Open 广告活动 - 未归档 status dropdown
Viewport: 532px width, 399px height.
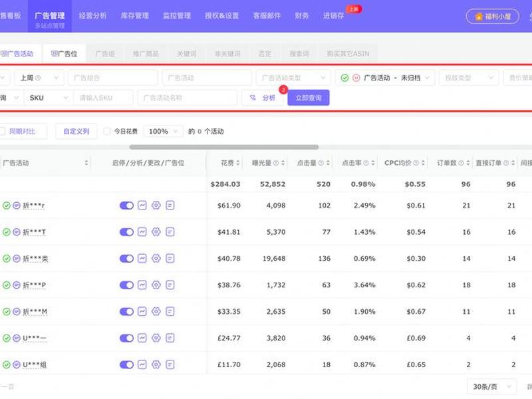[385, 78]
